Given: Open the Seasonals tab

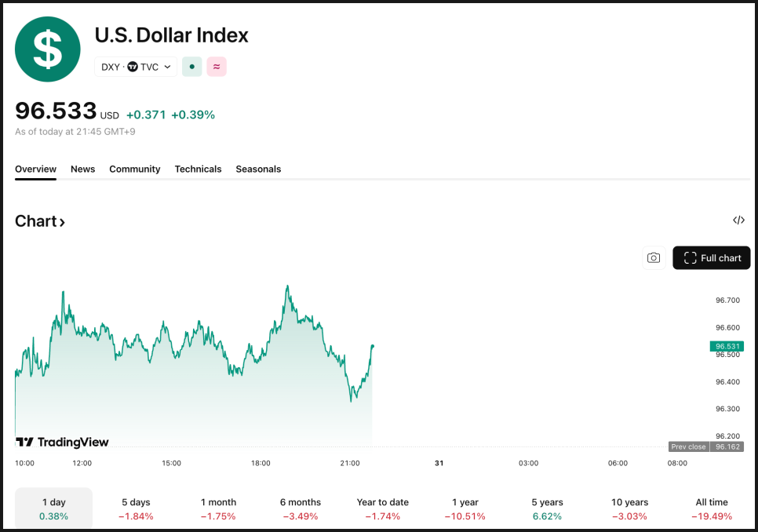Looking at the screenshot, I should pyautogui.click(x=258, y=169).
